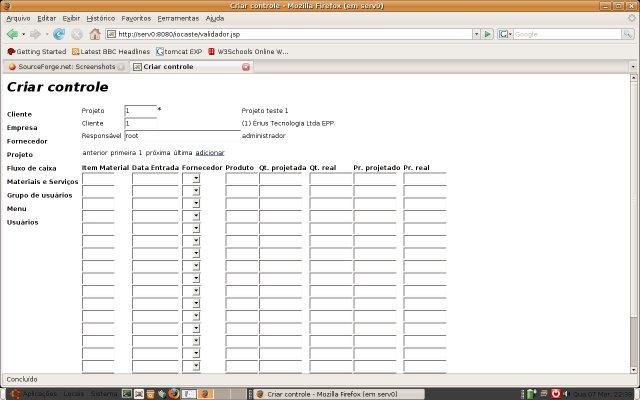The image size is (640, 400).
Task: Click the search engine icon
Action: point(502,34)
